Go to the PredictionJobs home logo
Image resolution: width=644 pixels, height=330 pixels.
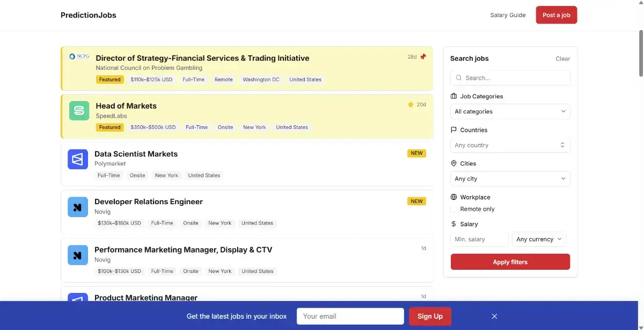pos(89,15)
